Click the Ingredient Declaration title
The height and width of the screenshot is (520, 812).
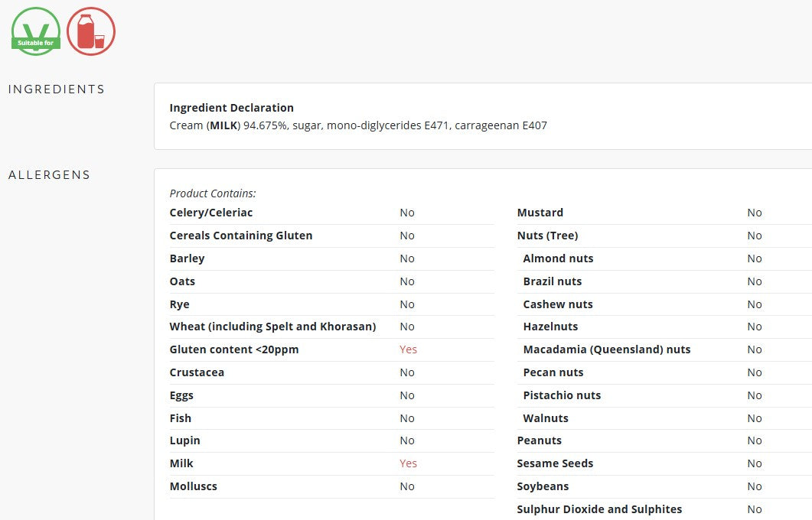pos(231,108)
